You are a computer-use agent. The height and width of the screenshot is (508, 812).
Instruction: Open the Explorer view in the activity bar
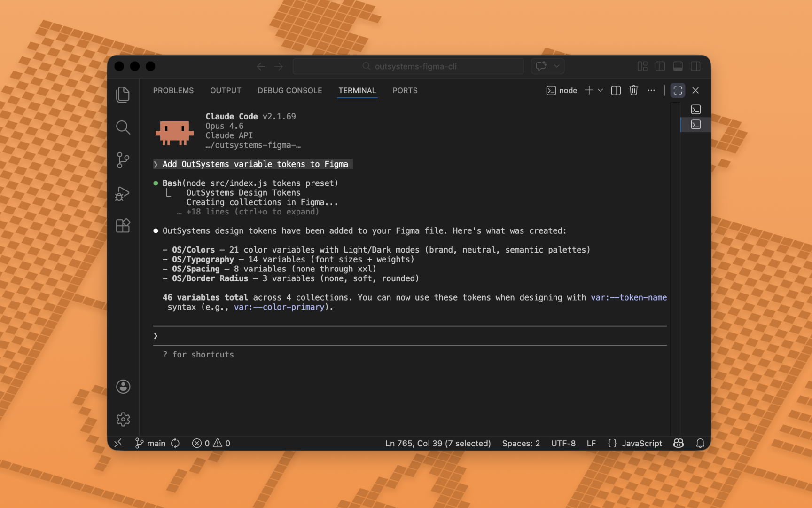[x=123, y=94]
